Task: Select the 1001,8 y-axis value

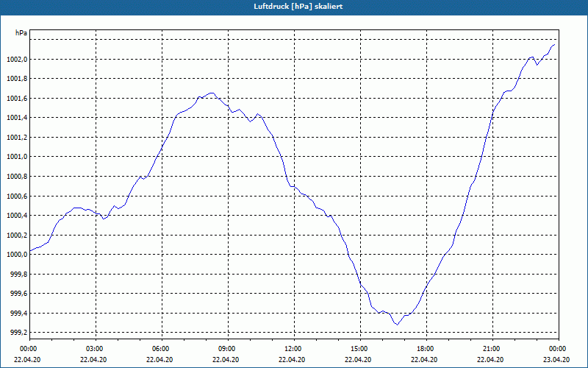Action: (17, 79)
